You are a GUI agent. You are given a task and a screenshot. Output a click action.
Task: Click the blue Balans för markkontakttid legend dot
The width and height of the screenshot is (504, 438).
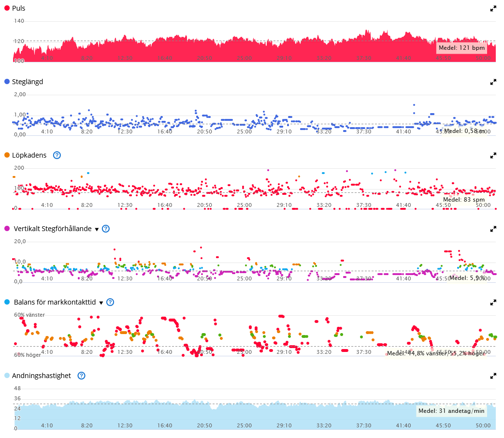tap(7, 302)
